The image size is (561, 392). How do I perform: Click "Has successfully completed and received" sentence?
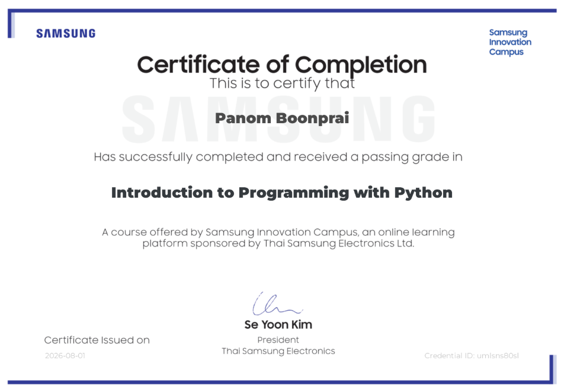278,157
